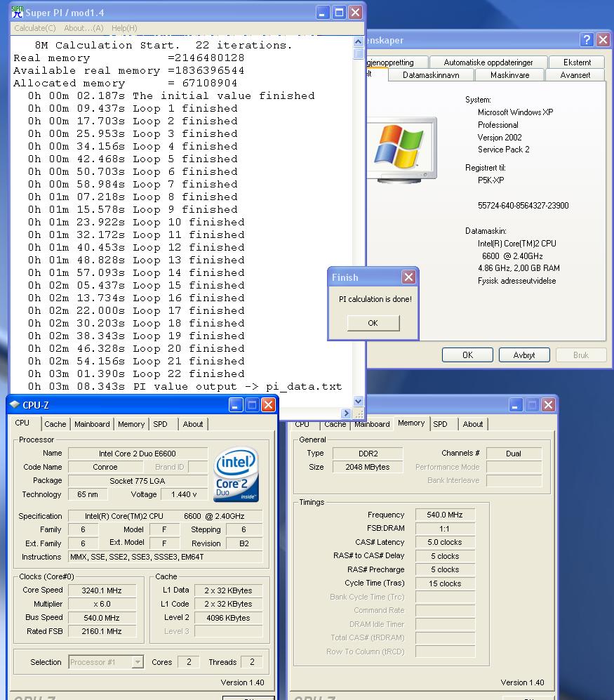
Task: Click the CPU-Z title bar icon
Action: pos(14,404)
